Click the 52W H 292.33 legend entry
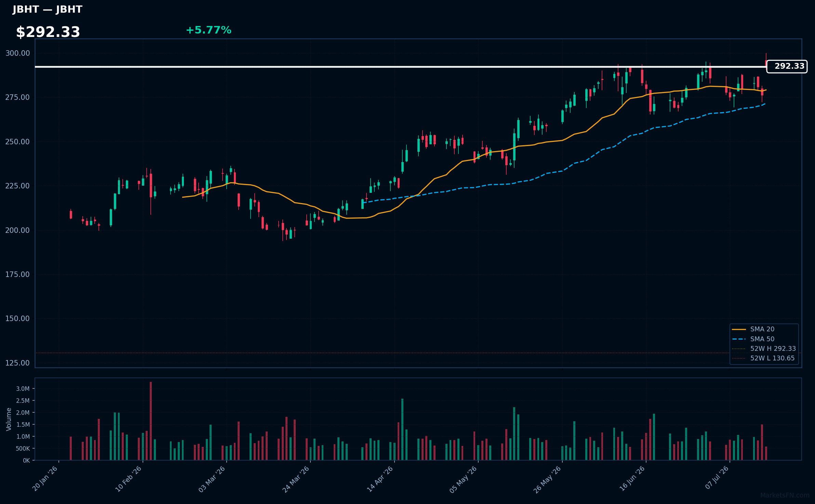Screen dimensions: 815x504 [x=764, y=348]
